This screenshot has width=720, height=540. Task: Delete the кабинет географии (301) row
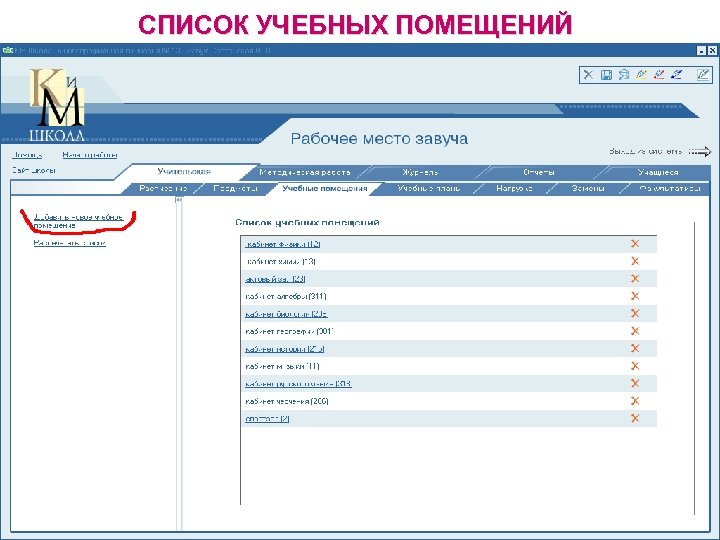click(635, 331)
